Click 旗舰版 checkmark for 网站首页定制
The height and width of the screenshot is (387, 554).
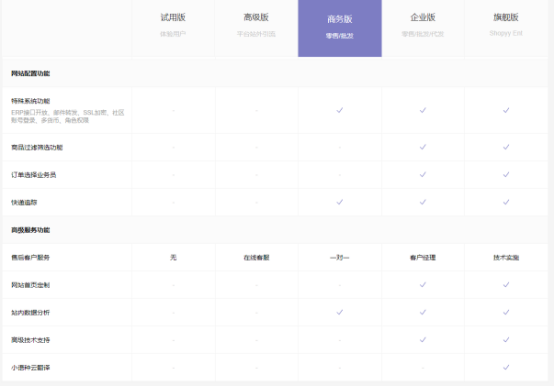click(x=506, y=285)
